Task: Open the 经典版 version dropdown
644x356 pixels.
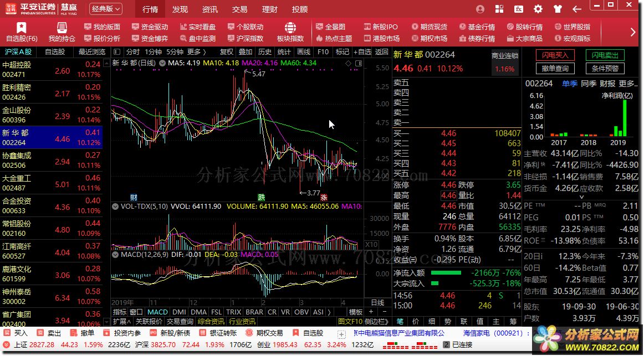Action: [105, 9]
